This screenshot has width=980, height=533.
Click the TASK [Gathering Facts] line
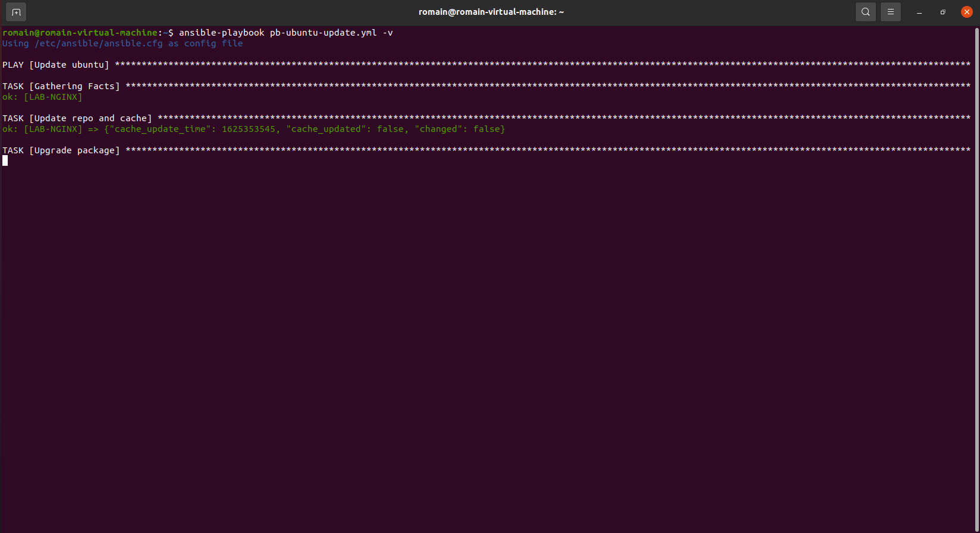pyautogui.click(x=61, y=86)
